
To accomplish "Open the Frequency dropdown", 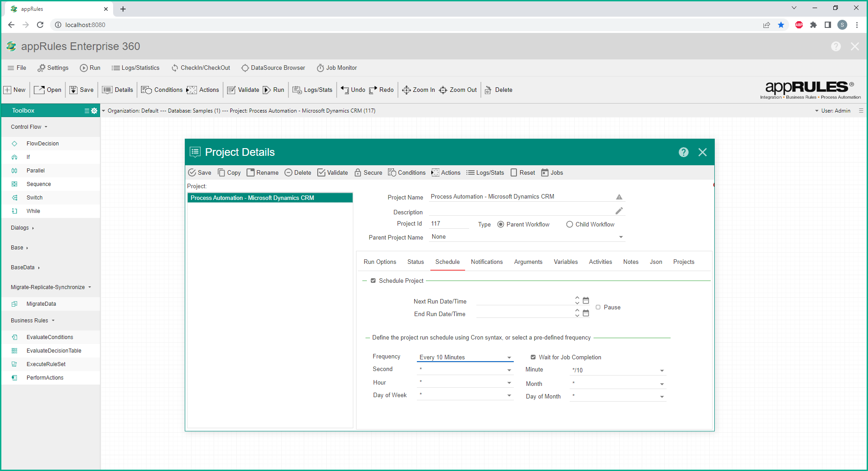I will [x=465, y=357].
